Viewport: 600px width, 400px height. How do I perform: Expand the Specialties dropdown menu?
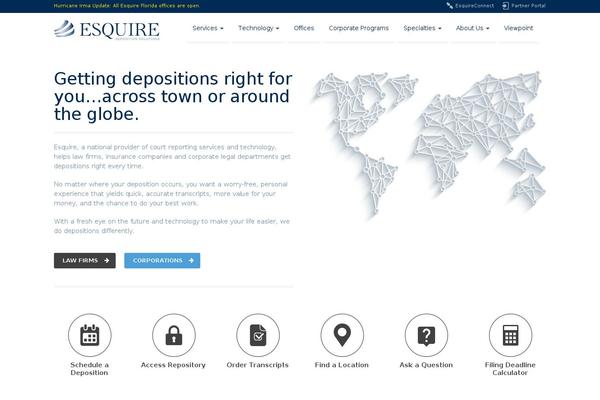coord(422,28)
